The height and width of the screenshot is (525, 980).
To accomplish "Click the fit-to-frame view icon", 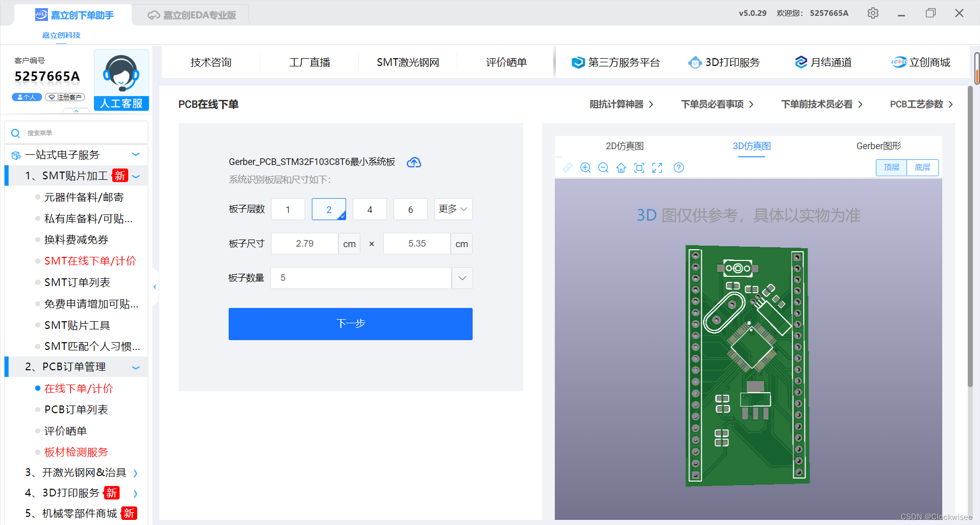I will (639, 168).
